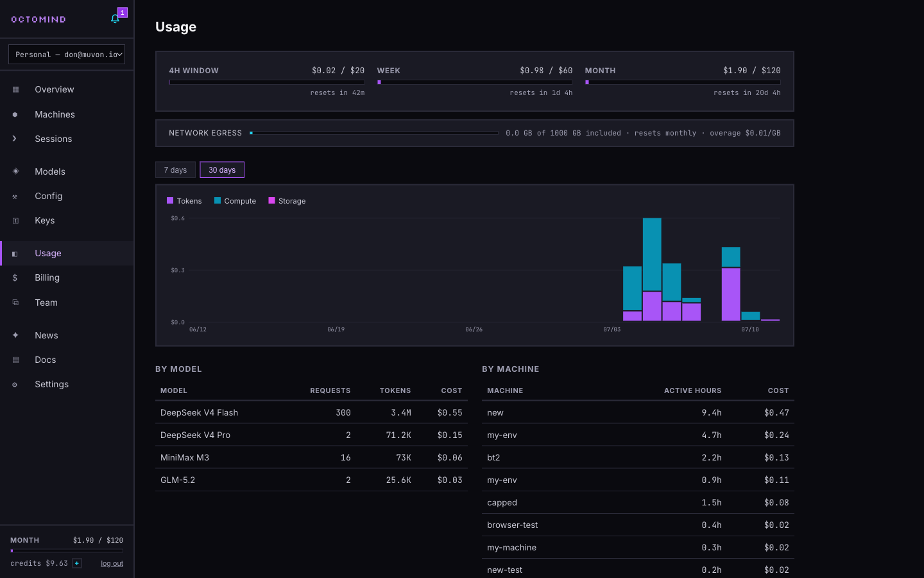Click the Week usage progress bar
924x578 pixels.
point(475,82)
